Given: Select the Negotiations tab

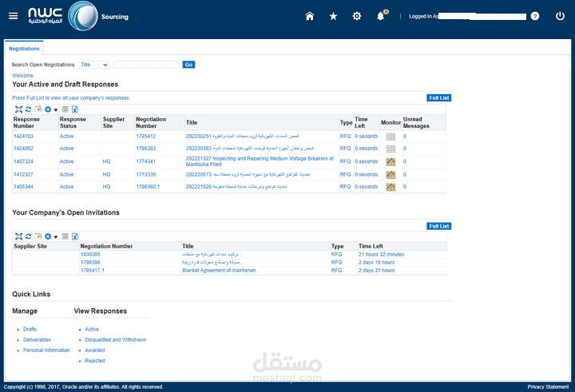Looking at the screenshot, I should 24,49.
